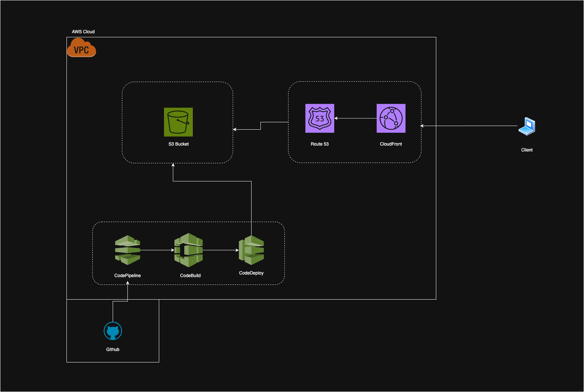This screenshot has height=392, width=584.
Task: Click the arrow from CodePipeline to CodeBuild
Action: tap(157, 250)
